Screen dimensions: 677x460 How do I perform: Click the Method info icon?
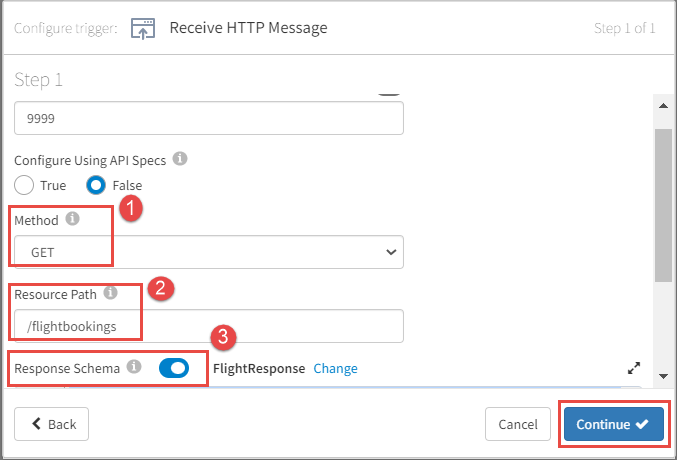(72, 220)
